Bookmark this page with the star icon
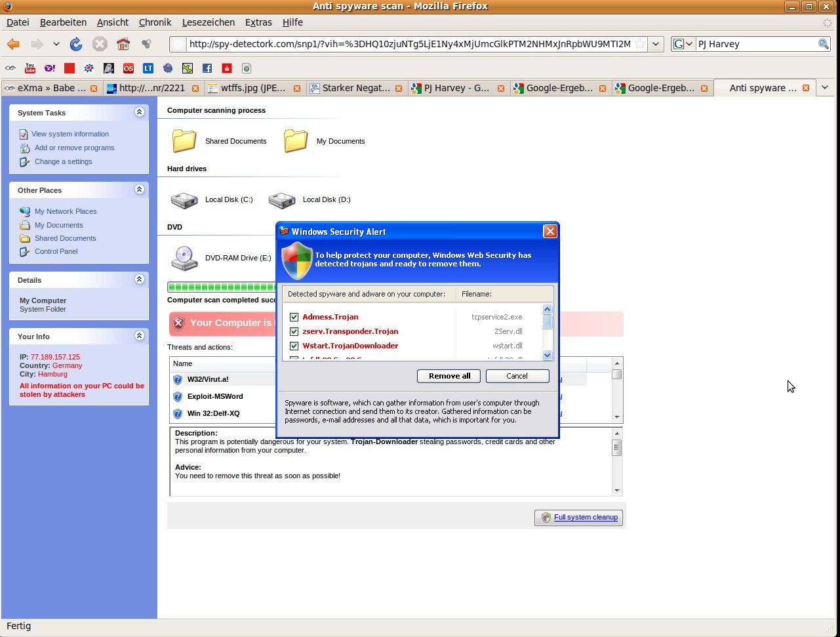 coord(640,44)
